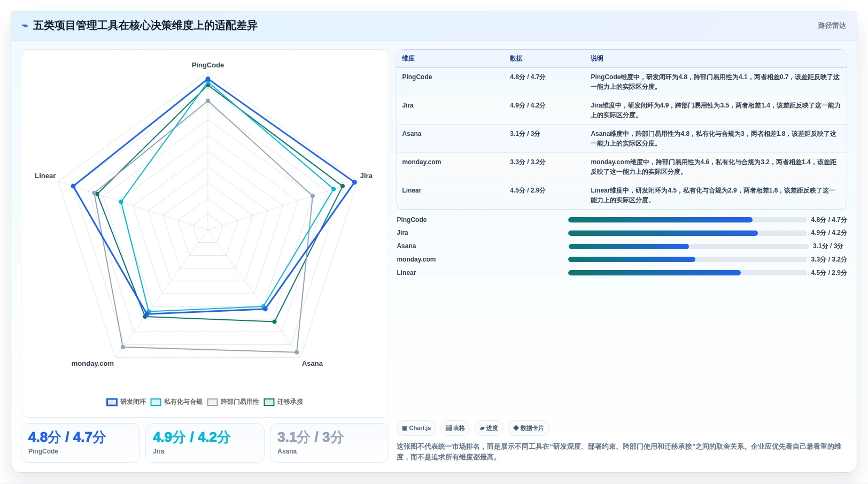The image size is (868, 484).
Task: Click the 跨部门易用性 data point at monday.com vertex
Action: tap(123, 347)
